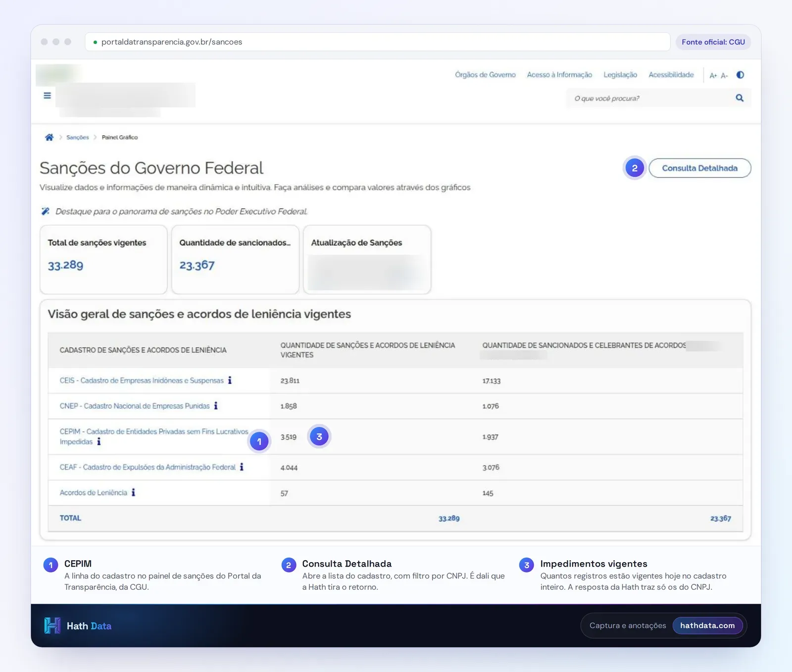Click Acordos de Leniência value 145
Viewport: 792px width, 672px height.
[488, 493]
